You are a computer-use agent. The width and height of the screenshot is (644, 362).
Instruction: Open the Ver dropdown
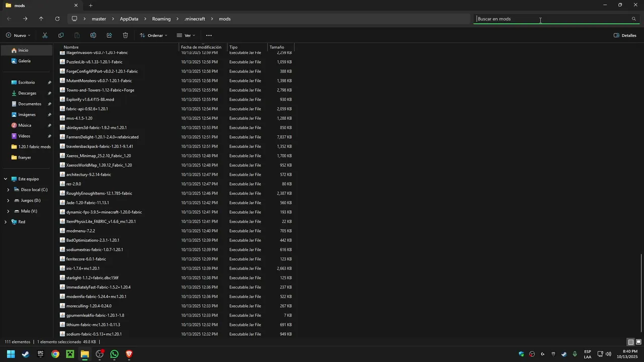click(186, 35)
